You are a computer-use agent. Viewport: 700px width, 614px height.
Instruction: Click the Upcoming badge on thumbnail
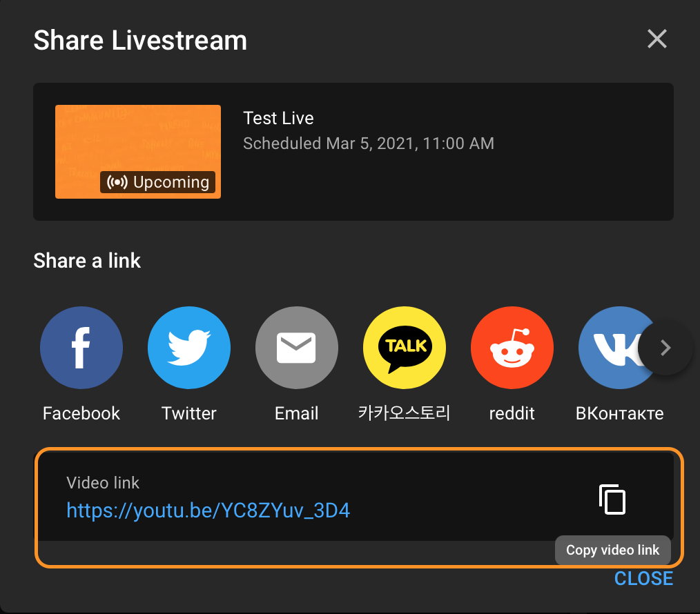point(157,182)
